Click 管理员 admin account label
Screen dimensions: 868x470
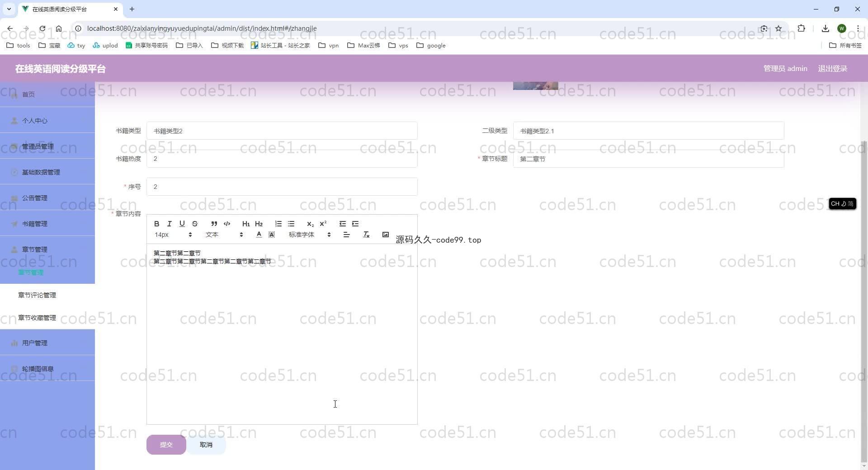[x=785, y=69]
